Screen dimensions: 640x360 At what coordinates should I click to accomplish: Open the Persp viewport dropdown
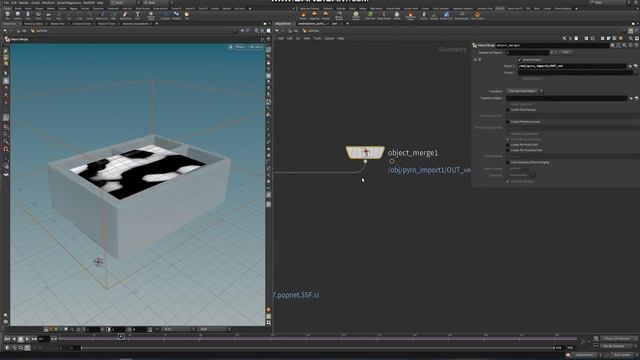click(240, 47)
